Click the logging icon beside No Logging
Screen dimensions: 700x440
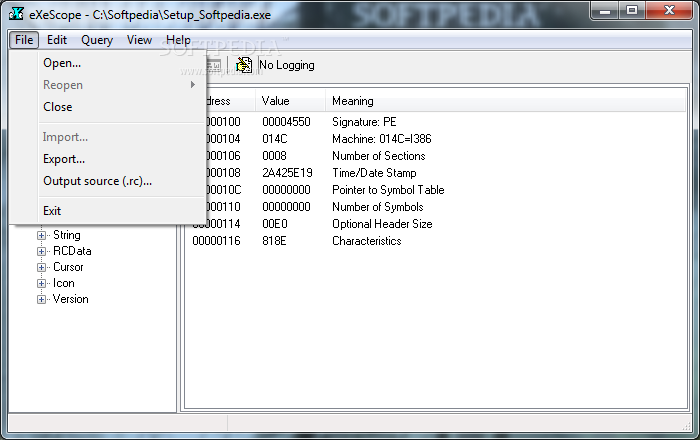click(x=244, y=65)
